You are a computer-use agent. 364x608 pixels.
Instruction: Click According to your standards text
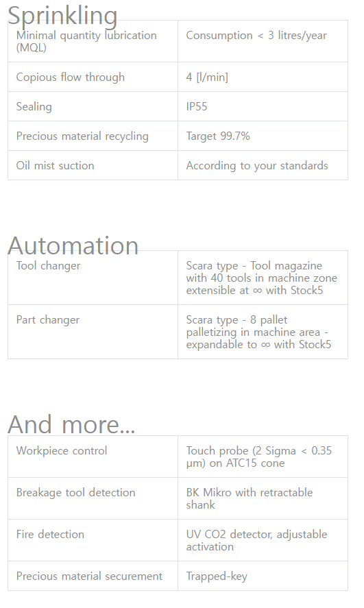[x=256, y=166]
